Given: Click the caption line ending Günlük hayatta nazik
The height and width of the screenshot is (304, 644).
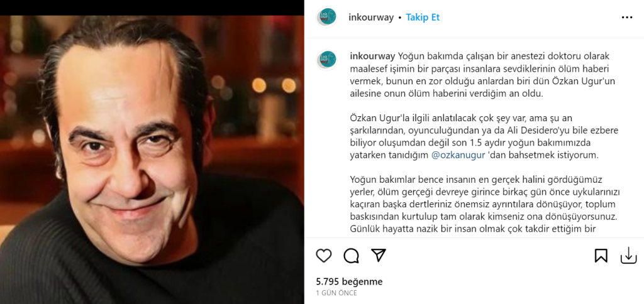Looking at the screenshot, I should (x=473, y=229).
